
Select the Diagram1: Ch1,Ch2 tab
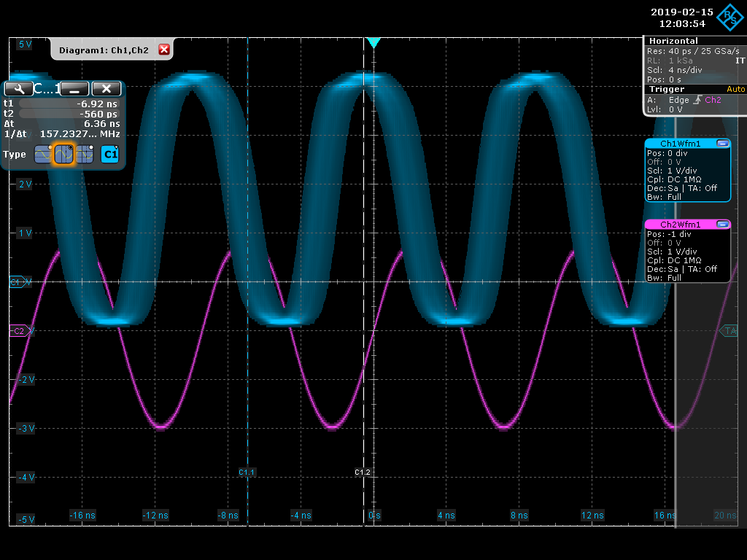104,50
